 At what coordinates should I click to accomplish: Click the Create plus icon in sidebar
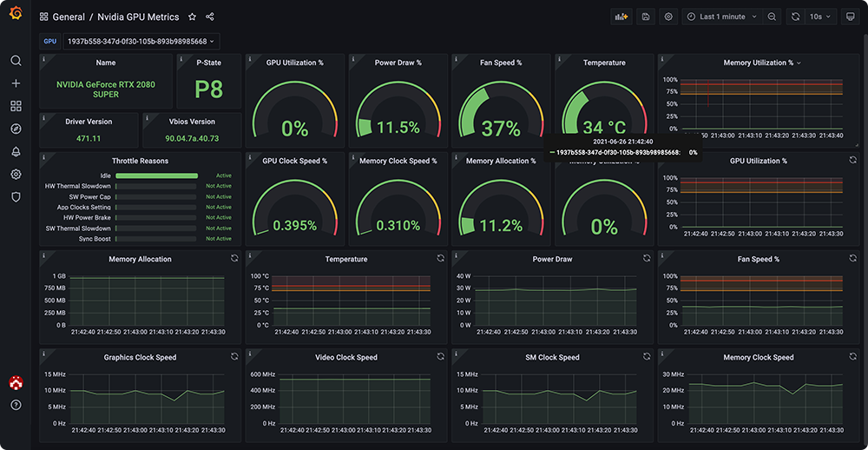pyautogui.click(x=16, y=83)
